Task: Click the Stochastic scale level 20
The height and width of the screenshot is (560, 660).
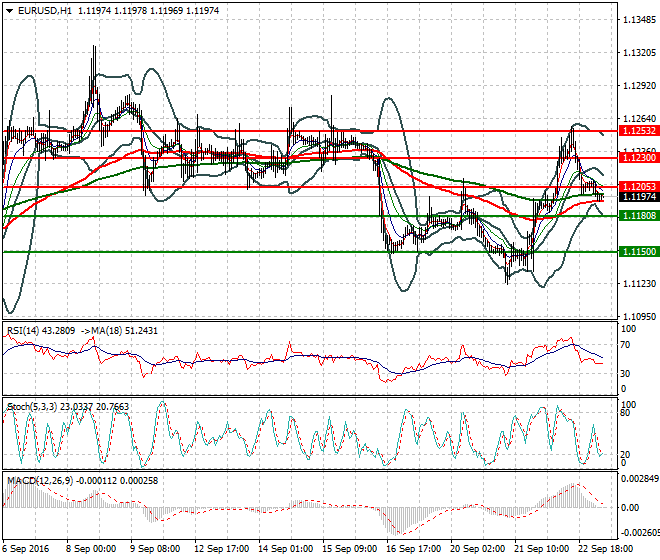Action: click(x=625, y=455)
